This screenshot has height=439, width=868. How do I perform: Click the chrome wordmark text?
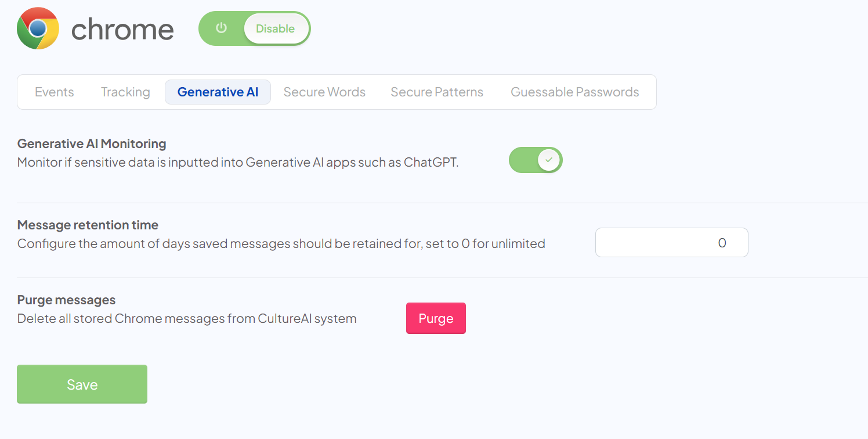click(x=122, y=29)
